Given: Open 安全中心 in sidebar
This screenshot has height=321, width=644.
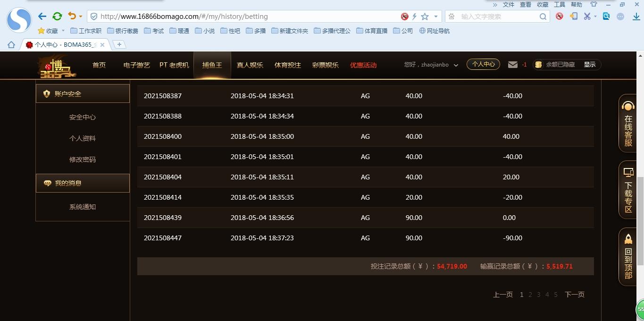Looking at the screenshot, I should pyautogui.click(x=83, y=117).
